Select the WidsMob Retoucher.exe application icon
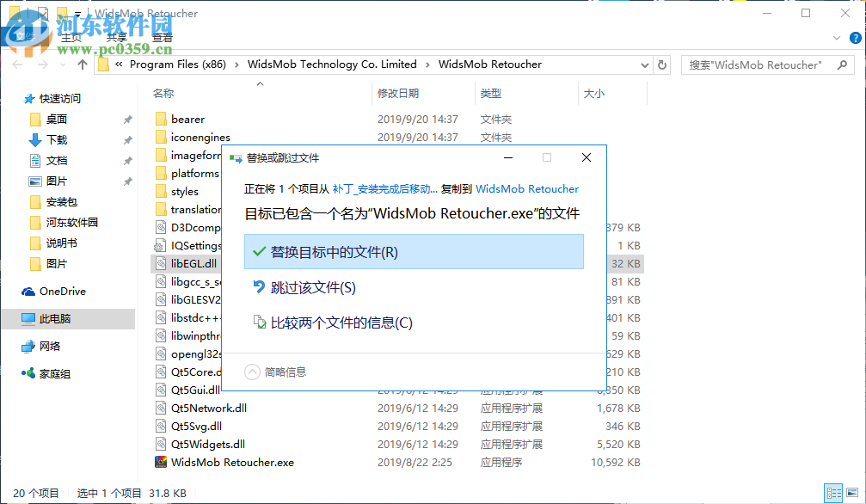Image resolution: width=866 pixels, height=504 pixels. click(x=162, y=462)
